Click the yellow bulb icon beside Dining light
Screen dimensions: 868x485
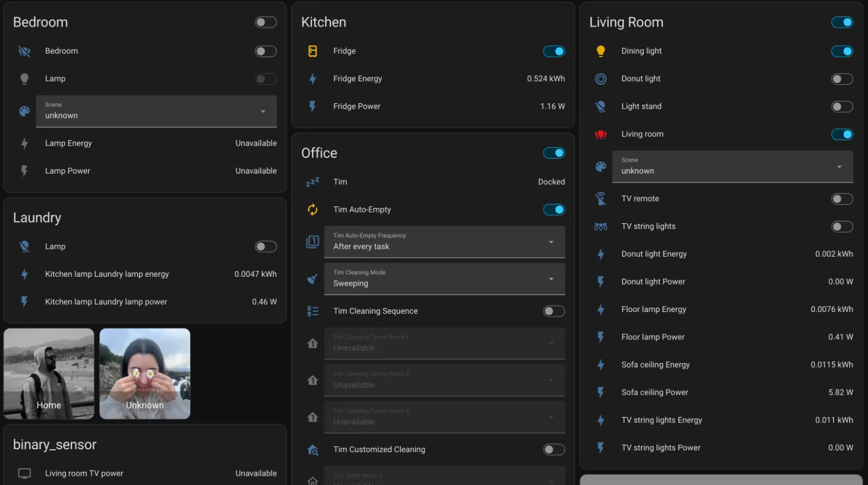(601, 51)
